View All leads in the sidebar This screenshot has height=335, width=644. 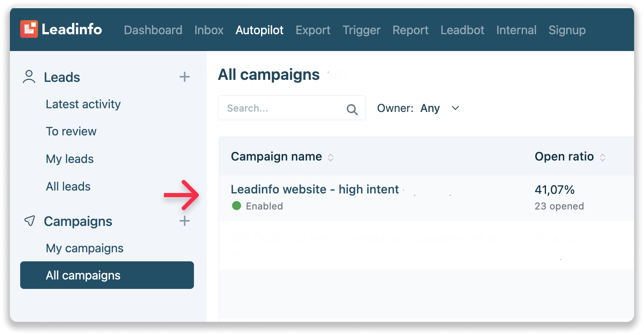[68, 186]
